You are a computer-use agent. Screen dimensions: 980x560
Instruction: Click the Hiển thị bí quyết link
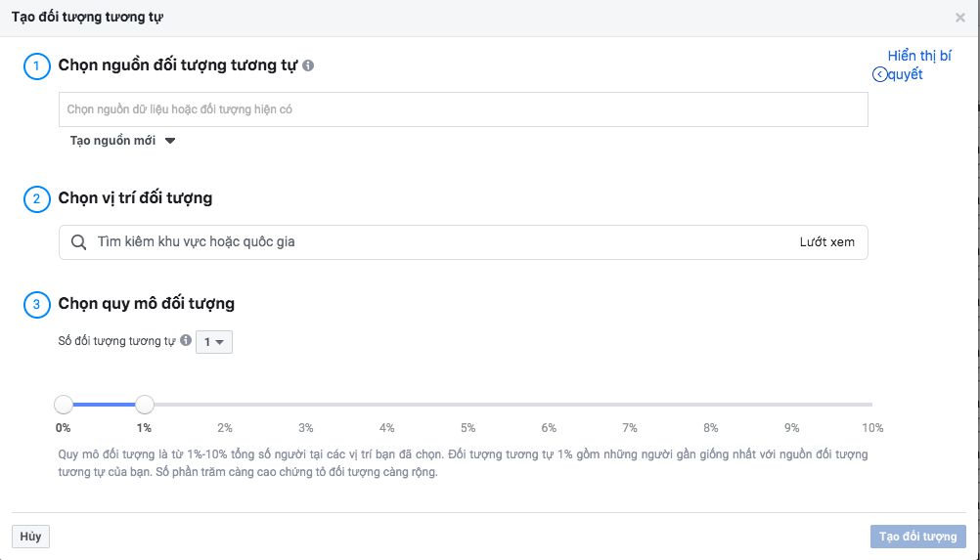coord(918,65)
